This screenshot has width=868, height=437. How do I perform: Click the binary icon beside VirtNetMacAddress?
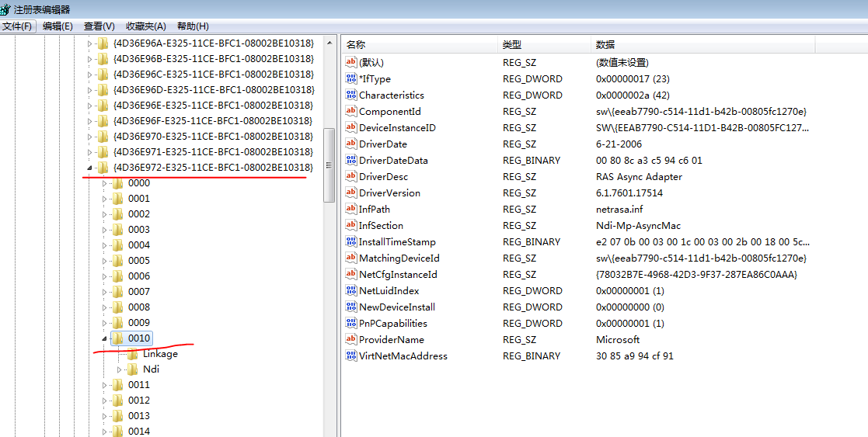coord(350,356)
